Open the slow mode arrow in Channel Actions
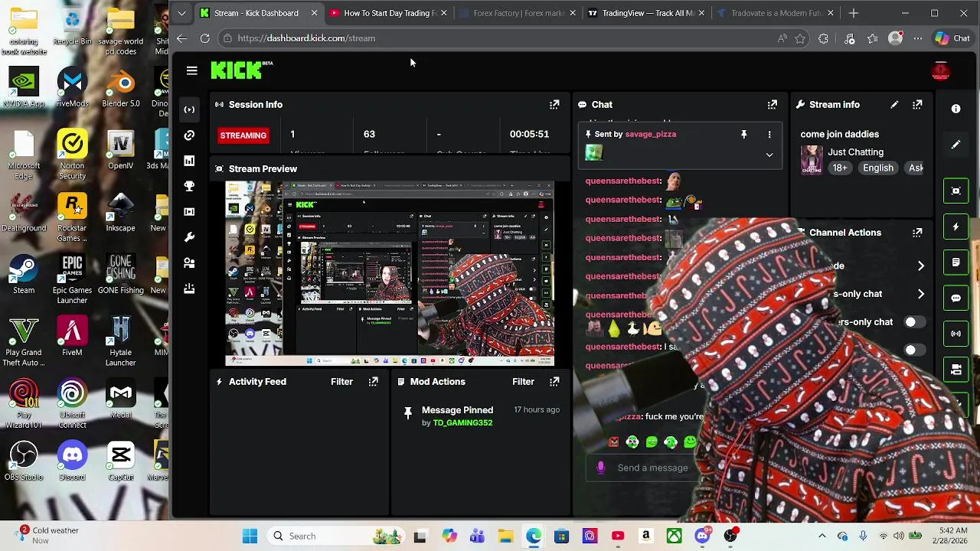Image resolution: width=980 pixels, height=551 pixels. [x=920, y=266]
